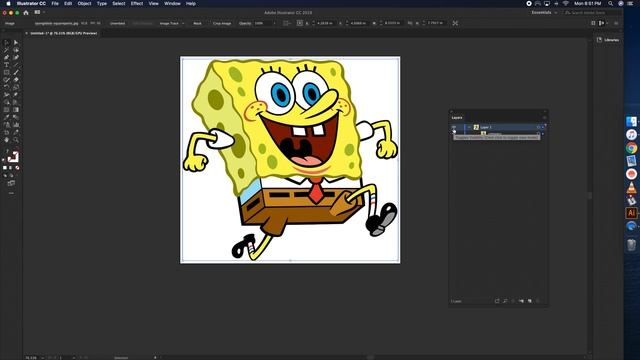Open the Libraries panel
Image resolution: width=640 pixels, height=360 pixels.
click(608, 40)
